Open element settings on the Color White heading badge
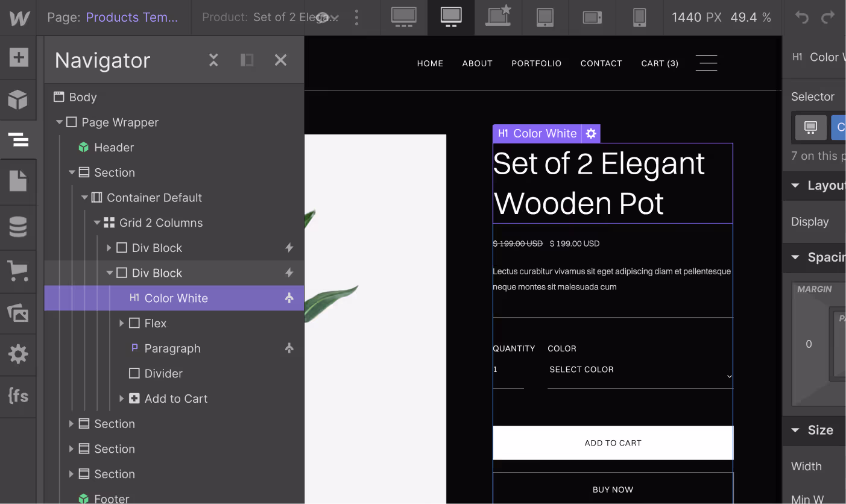 (590, 133)
